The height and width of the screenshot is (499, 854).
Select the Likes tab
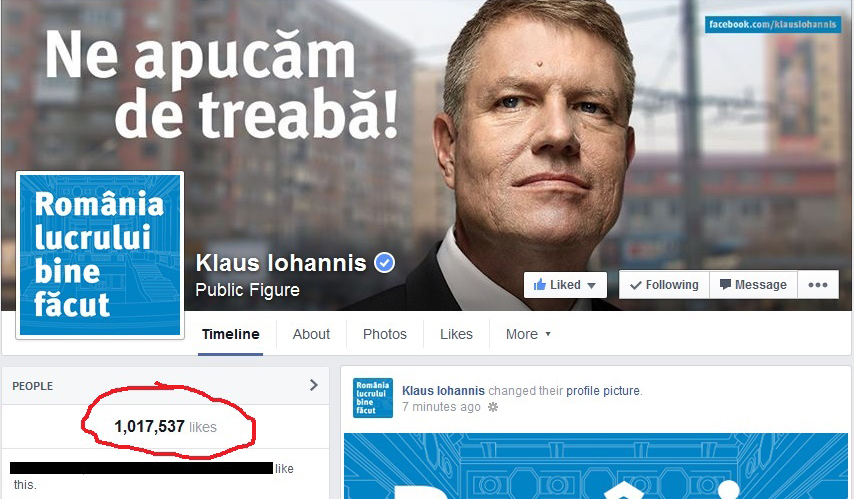(456, 334)
